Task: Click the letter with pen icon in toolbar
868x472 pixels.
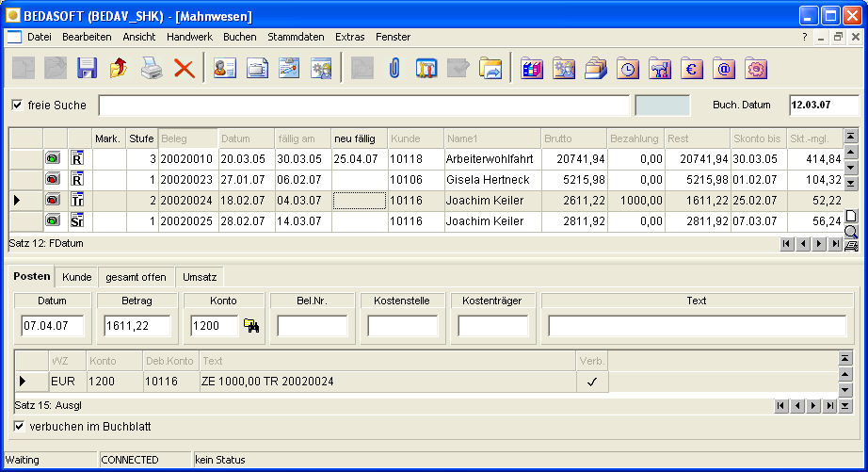Action: 289,69
